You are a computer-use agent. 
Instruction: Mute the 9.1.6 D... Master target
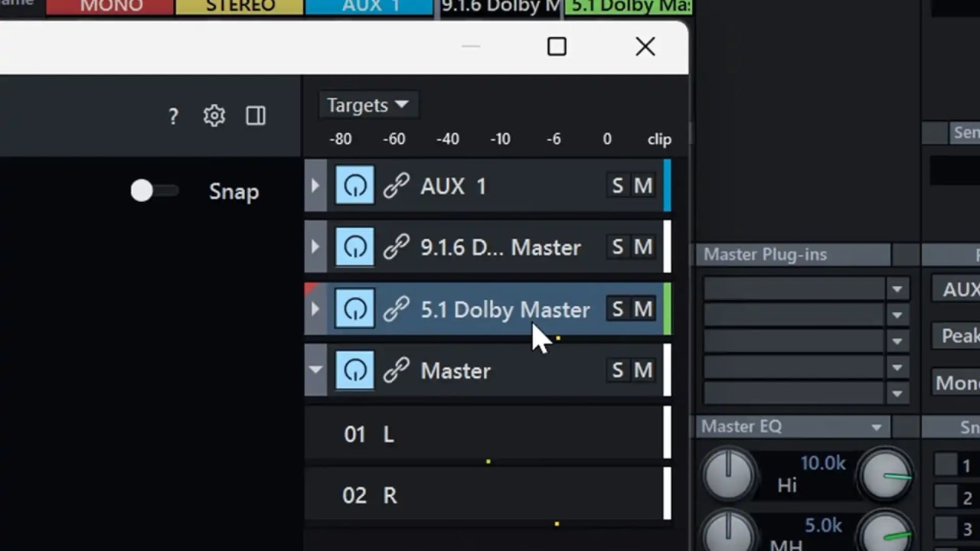tap(643, 247)
